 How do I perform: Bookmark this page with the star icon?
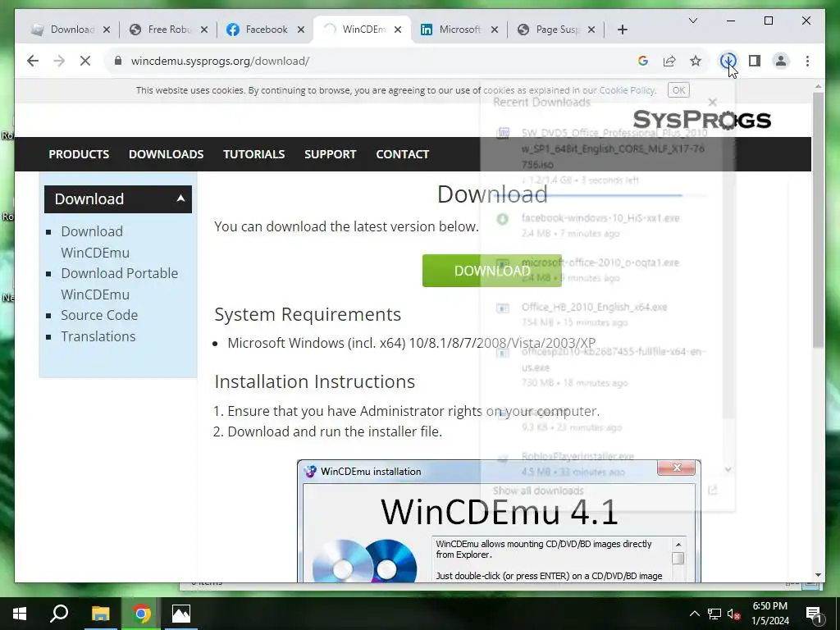point(696,61)
